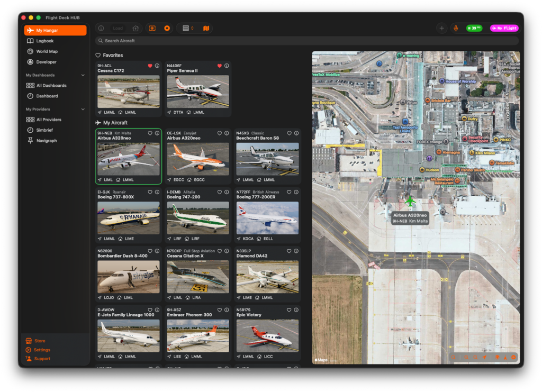The height and width of the screenshot is (392, 542).
Task: Click the orange record circle icon
Action: click(167, 28)
